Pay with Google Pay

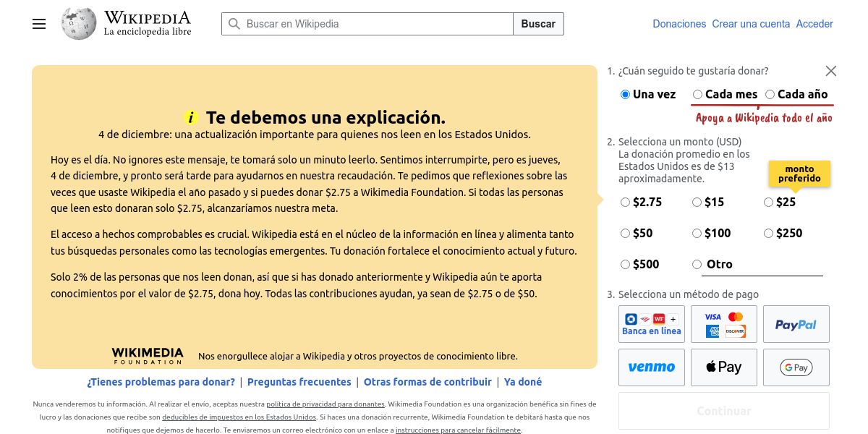coord(796,367)
